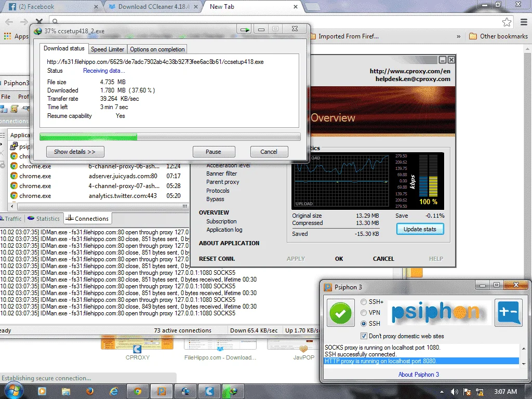Open About Psiphon 3 link
This screenshot has width=532, height=399.
coord(419,375)
